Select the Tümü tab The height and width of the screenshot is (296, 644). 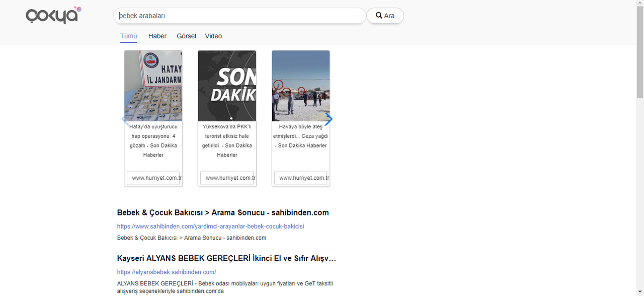(x=129, y=36)
